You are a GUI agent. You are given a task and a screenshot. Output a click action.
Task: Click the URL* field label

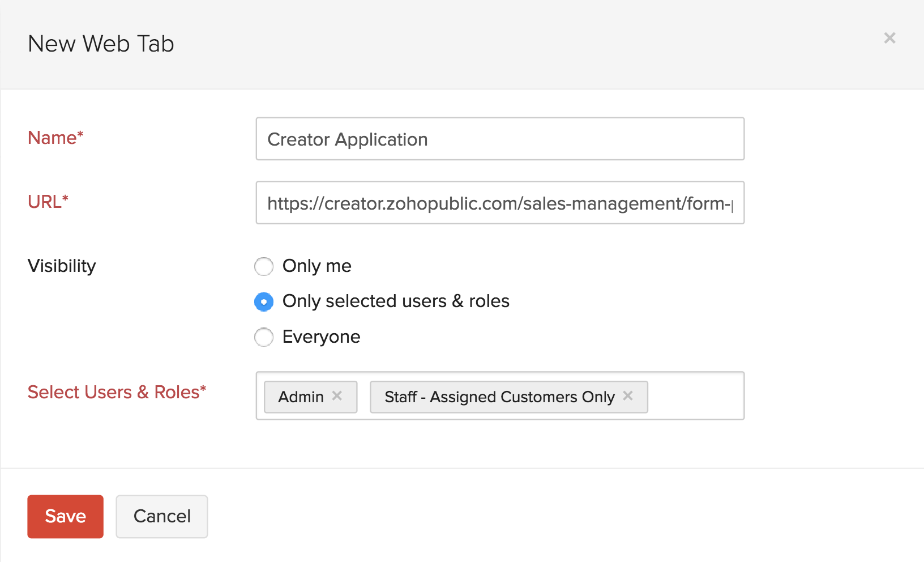click(47, 202)
